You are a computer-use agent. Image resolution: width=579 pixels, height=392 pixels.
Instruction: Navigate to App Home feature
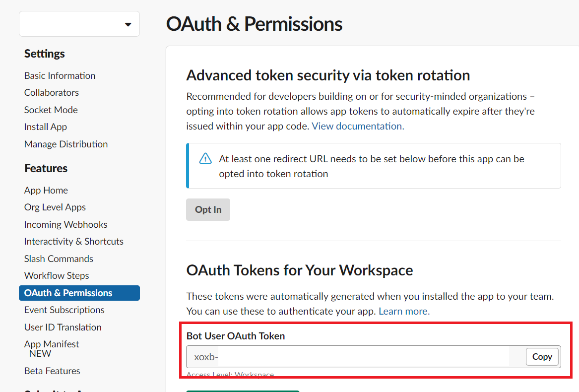[x=46, y=190]
